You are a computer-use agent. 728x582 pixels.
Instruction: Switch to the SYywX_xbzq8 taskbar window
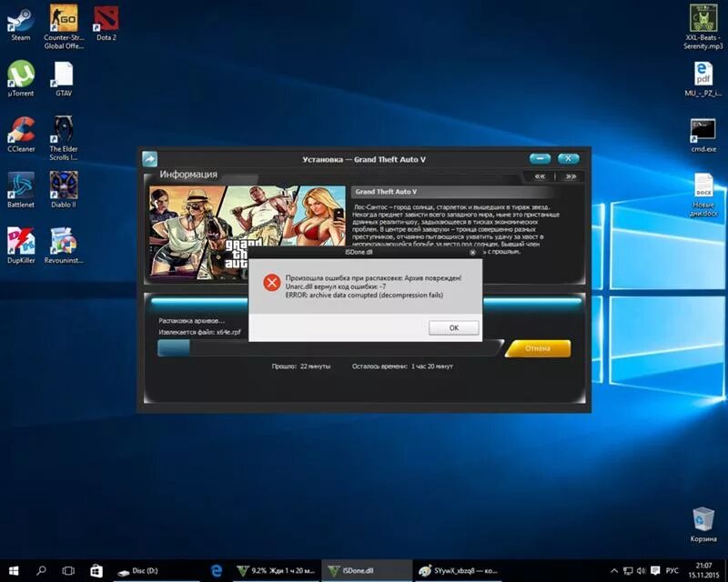pyautogui.click(x=458, y=571)
